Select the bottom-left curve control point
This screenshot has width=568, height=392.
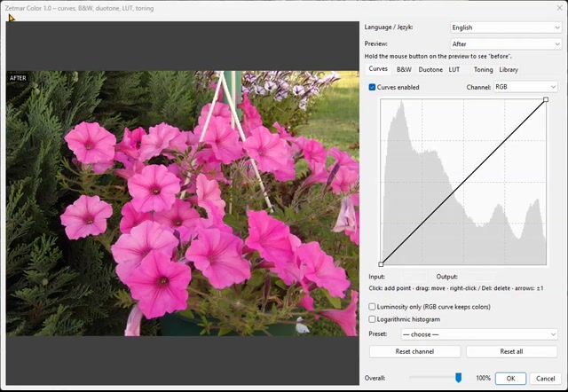coord(381,264)
